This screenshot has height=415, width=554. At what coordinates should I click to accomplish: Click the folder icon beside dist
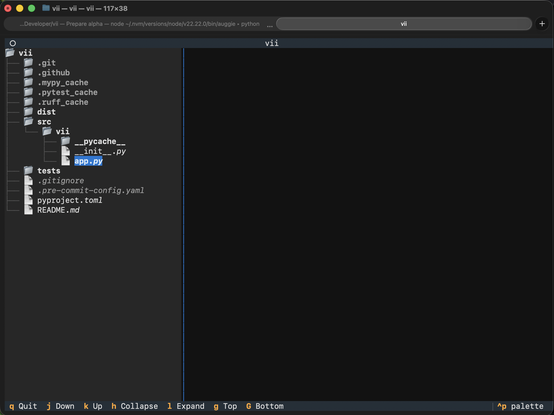click(x=29, y=112)
